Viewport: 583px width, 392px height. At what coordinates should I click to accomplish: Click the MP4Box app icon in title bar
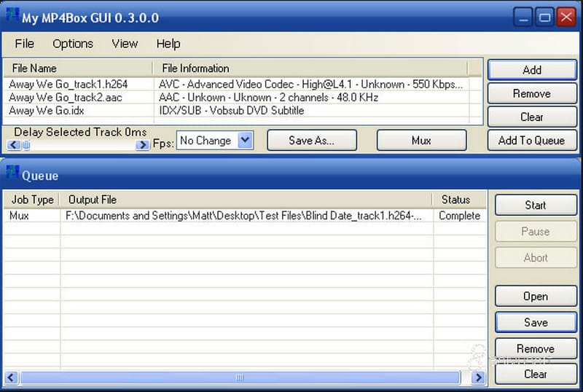tap(12, 17)
